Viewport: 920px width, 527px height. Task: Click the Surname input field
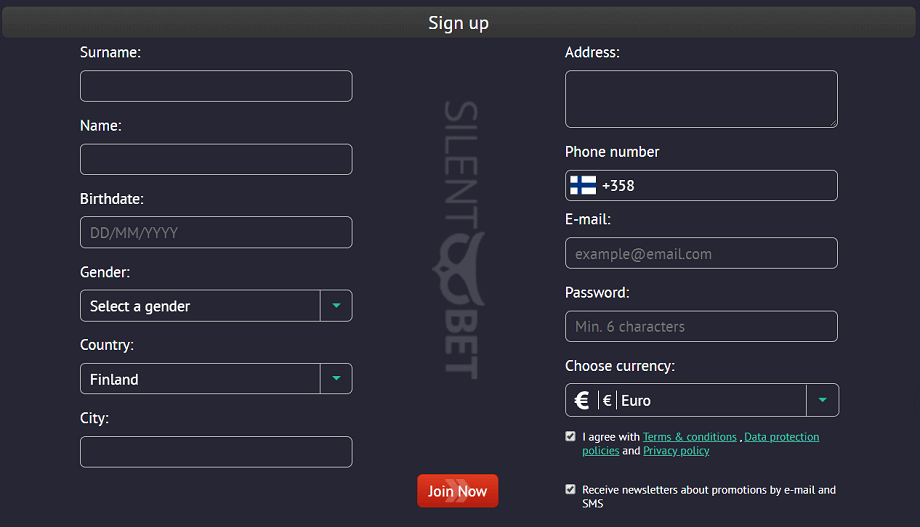pos(216,86)
